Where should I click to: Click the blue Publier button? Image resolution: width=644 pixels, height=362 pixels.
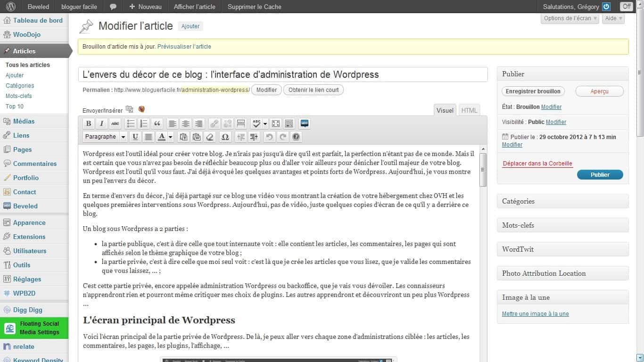[x=600, y=174]
